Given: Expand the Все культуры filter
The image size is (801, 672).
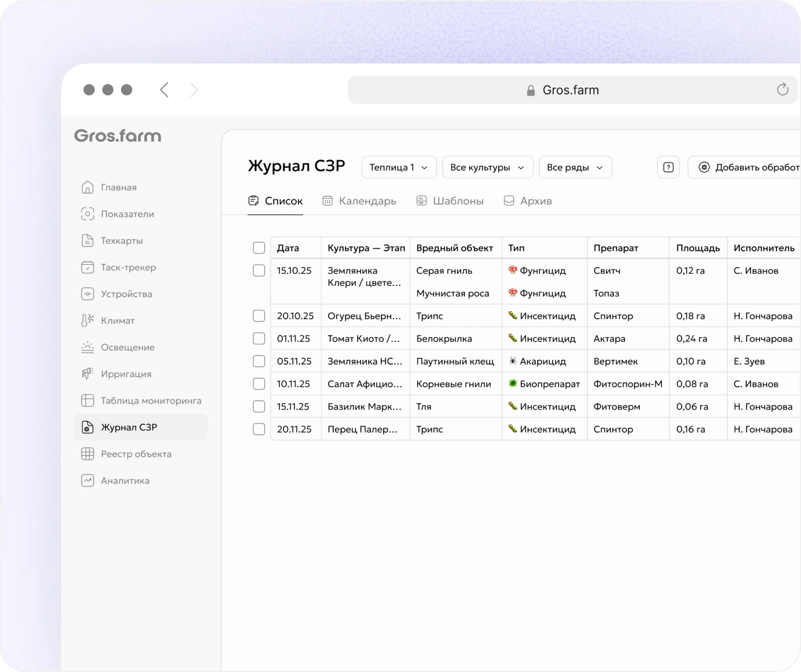Looking at the screenshot, I should (487, 167).
